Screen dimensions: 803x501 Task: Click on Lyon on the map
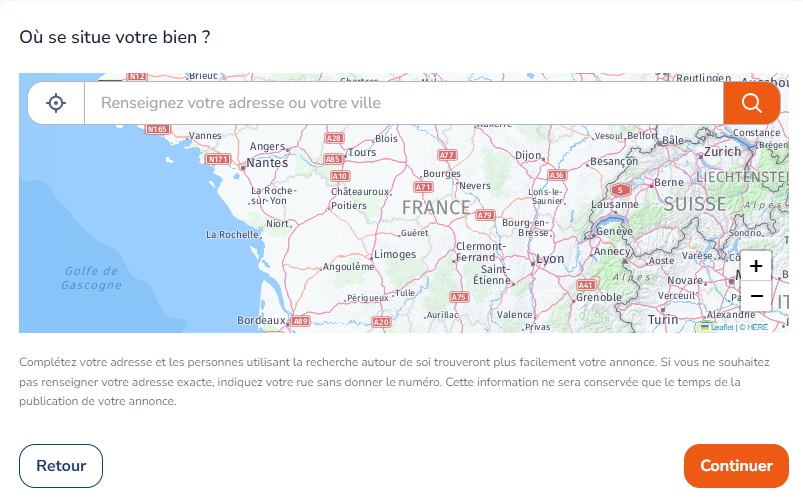550,258
